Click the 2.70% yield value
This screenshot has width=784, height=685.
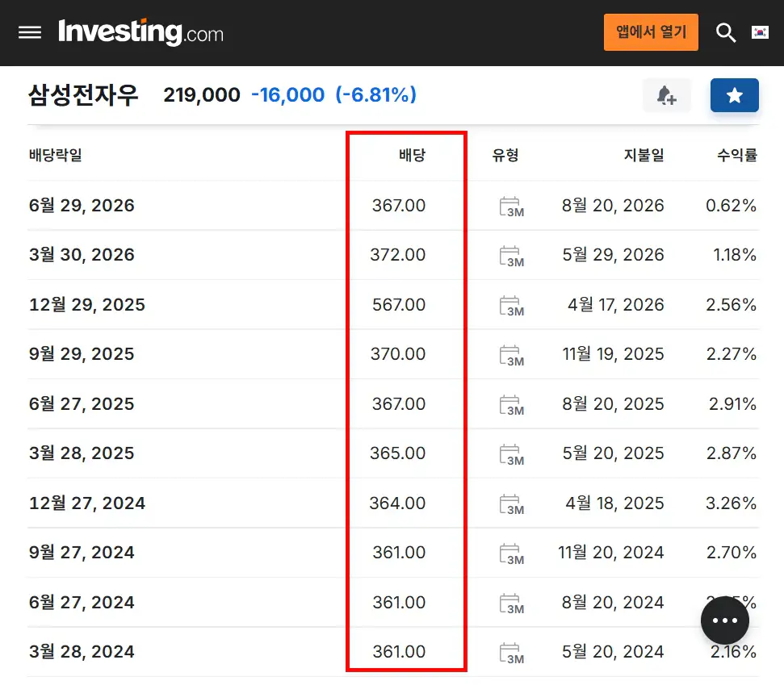click(x=732, y=553)
